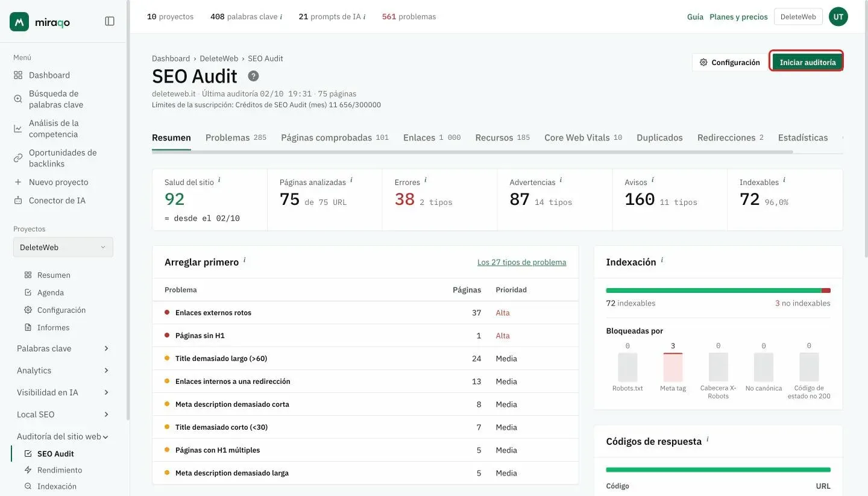
Task: Click the DeleteWeb breadcrumb
Action: tap(219, 58)
